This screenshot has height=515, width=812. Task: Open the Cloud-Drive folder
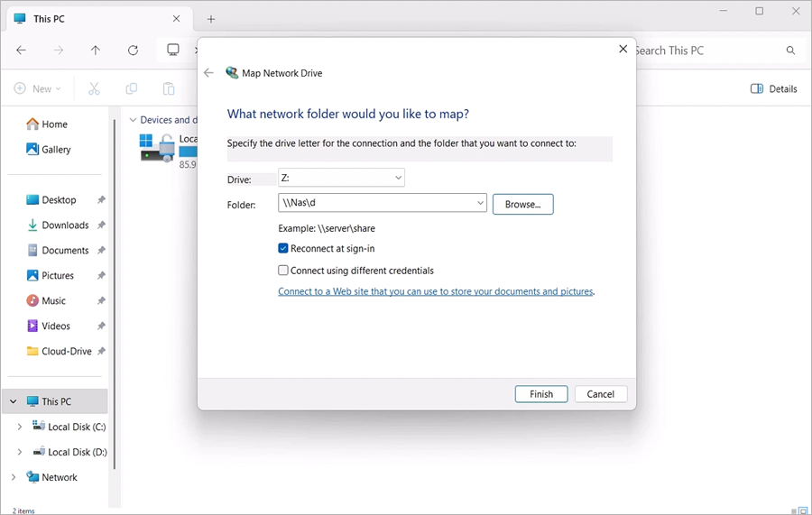tap(59, 352)
